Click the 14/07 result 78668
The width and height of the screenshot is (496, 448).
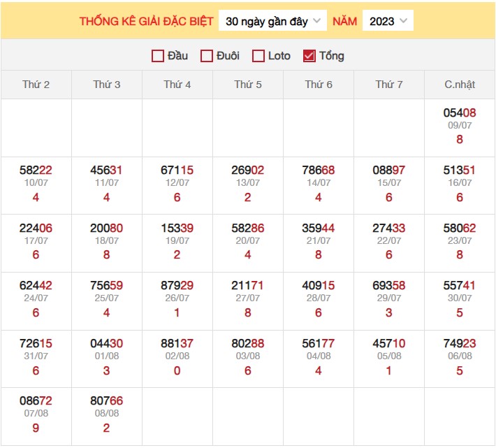tap(319, 171)
